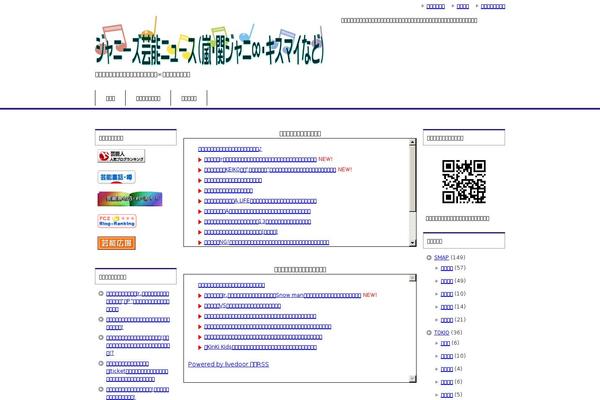Open the upper feed's title link above the headlines
This screenshot has width=600, height=400.
(x=230, y=149)
